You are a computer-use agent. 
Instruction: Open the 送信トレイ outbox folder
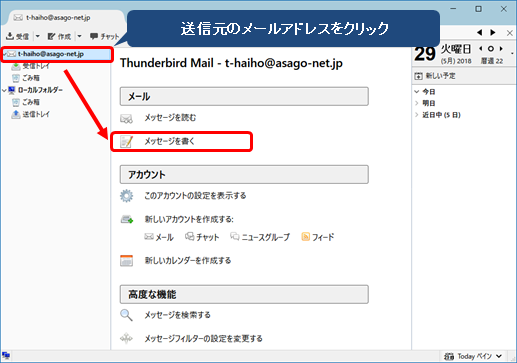(36, 114)
